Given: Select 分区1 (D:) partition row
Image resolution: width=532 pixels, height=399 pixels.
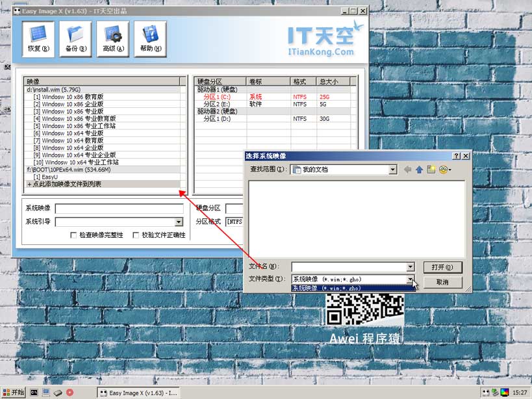Looking at the screenshot, I should [275, 119].
